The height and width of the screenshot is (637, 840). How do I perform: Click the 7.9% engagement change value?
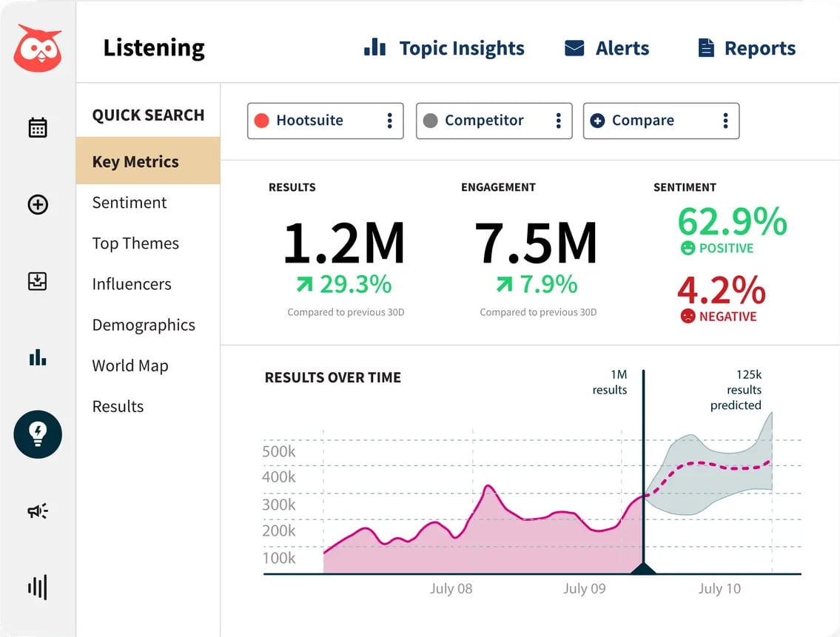click(549, 284)
